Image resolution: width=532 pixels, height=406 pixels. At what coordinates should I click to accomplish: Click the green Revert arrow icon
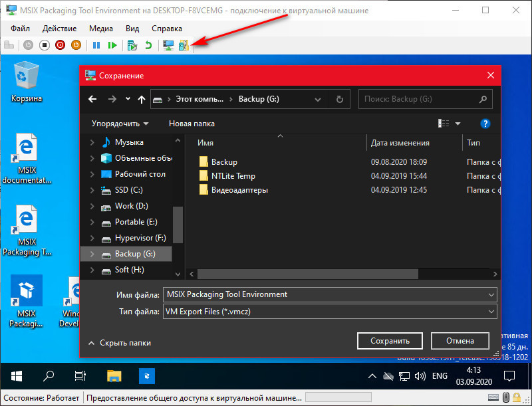pos(148,45)
